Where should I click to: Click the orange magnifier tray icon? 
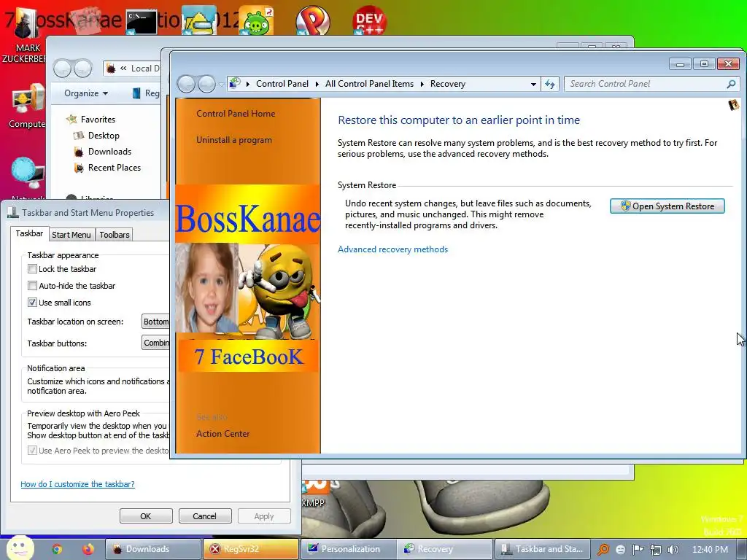[603, 550]
